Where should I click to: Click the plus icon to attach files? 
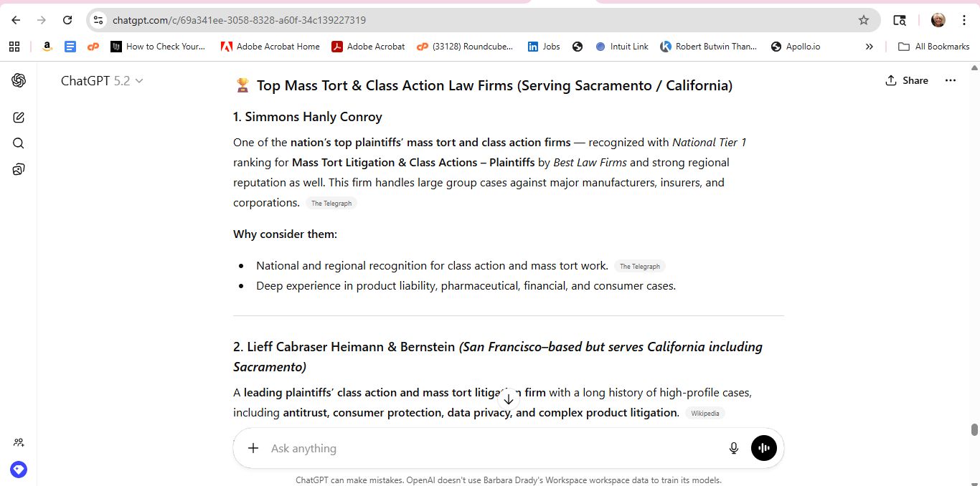[x=253, y=448]
